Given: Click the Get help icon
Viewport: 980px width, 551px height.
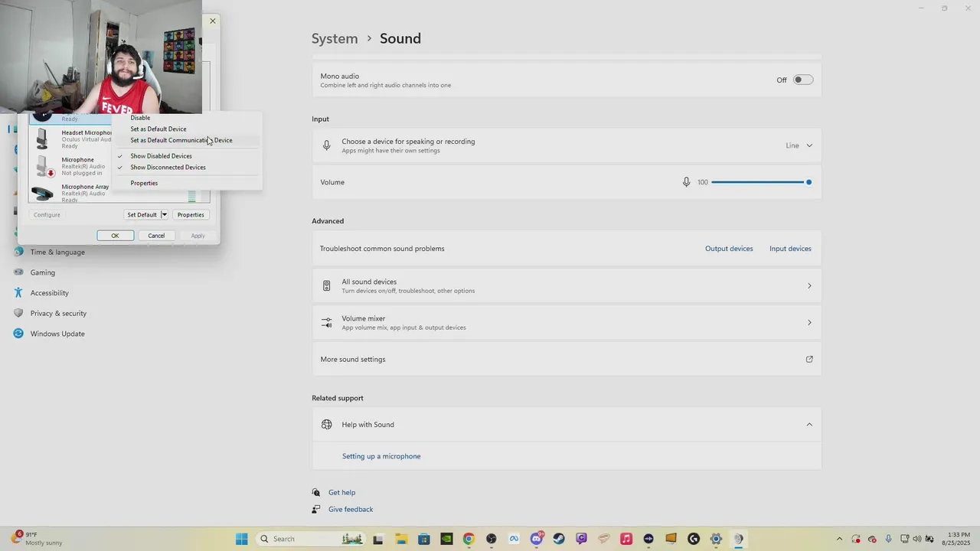Looking at the screenshot, I should point(316,492).
